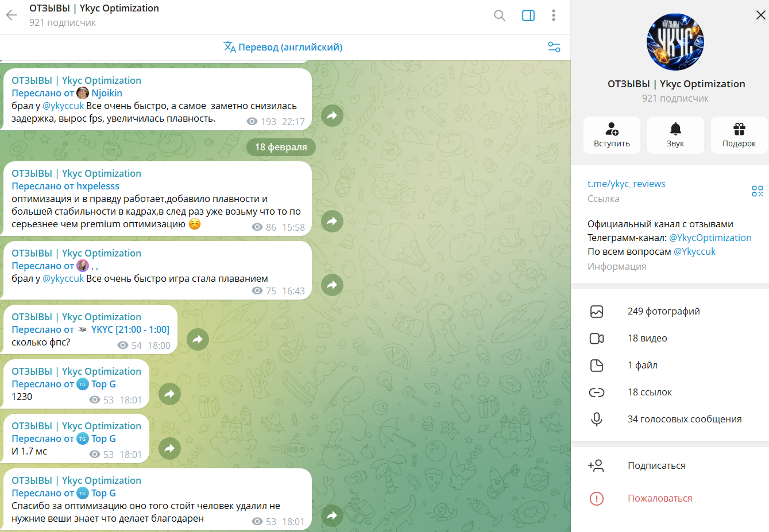Click @ykyccuk mention in Njoikin message
The height and width of the screenshot is (532, 769).
coord(63,106)
